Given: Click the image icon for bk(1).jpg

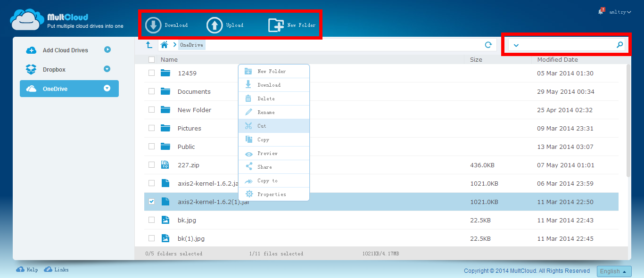Looking at the screenshot, I should (165, 238).
